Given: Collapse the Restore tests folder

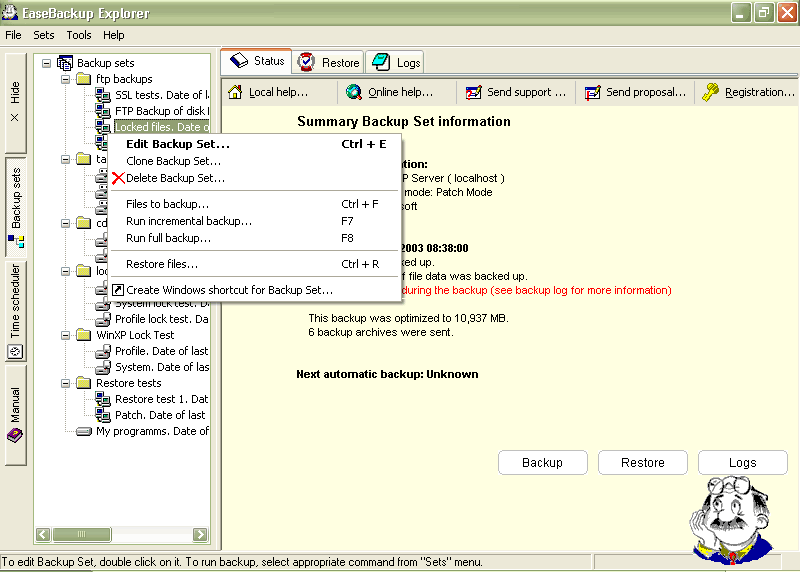Looking at the screenshot, I should coord(66,383).
